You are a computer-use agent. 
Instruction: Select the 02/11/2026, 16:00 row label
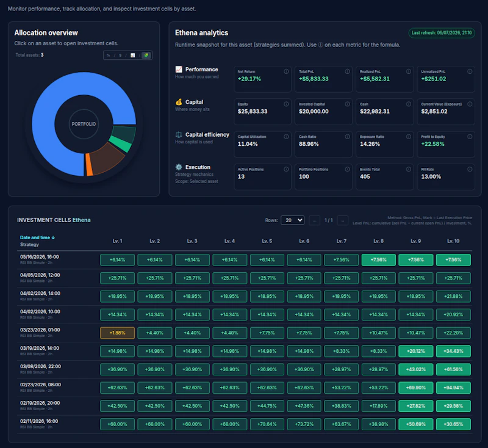point(39,421)
